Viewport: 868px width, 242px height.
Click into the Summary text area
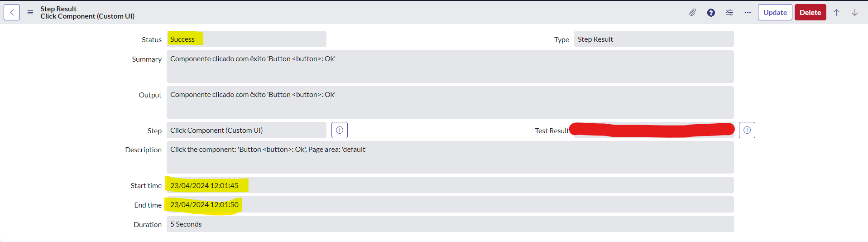pyautogui.click(x=450, y=67)
